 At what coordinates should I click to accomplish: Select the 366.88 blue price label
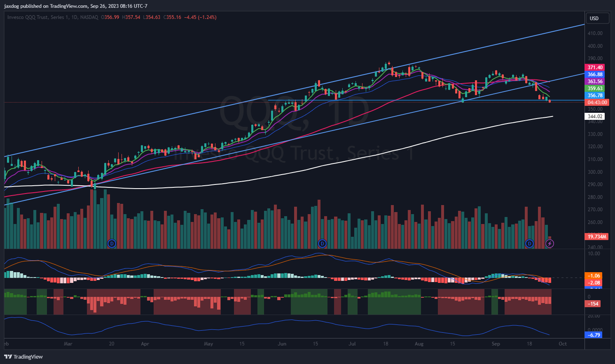(x=595, y=74)
